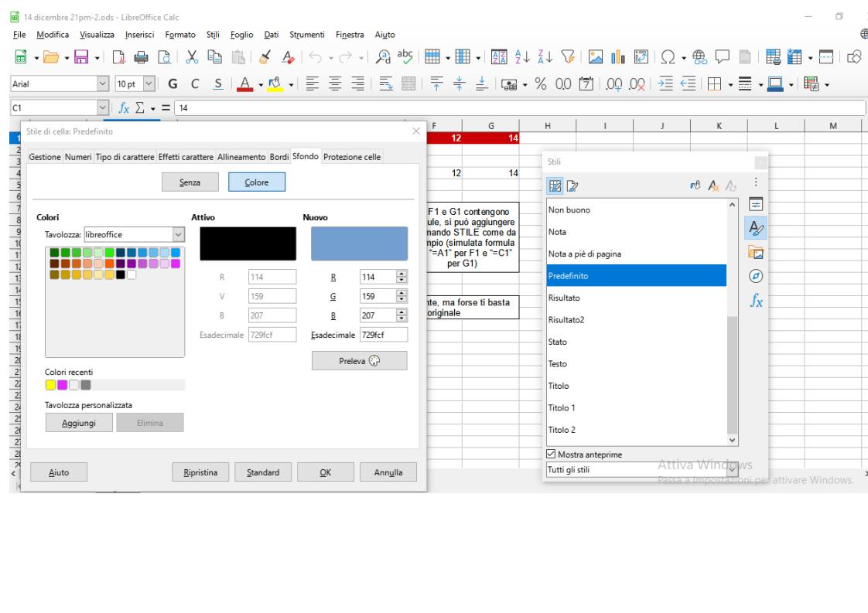Pick the yellow swatch in Colori recenti
The image size is (868, 613).
point(51,385)
